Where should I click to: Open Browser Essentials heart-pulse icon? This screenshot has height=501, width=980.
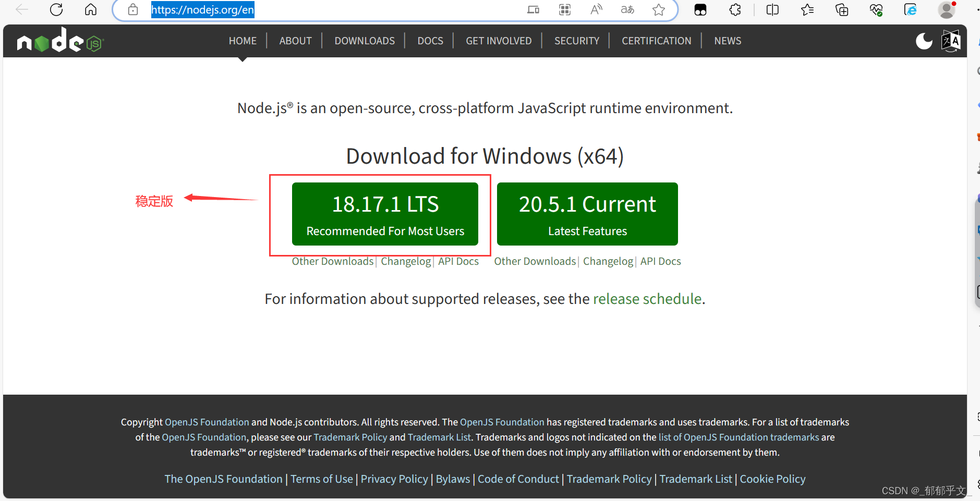point(876,9)
